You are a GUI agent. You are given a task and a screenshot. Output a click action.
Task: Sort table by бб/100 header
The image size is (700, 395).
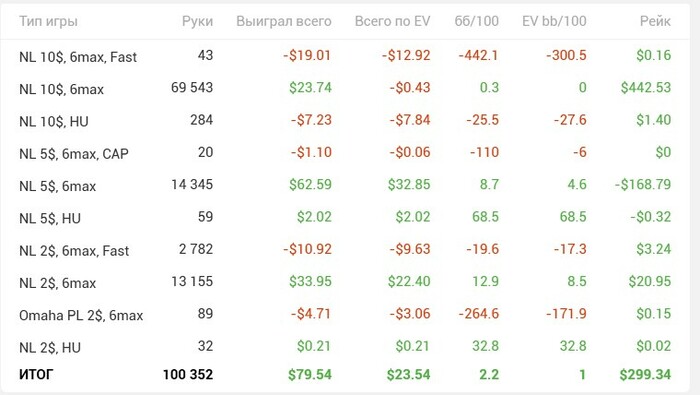tap(476, 21)
